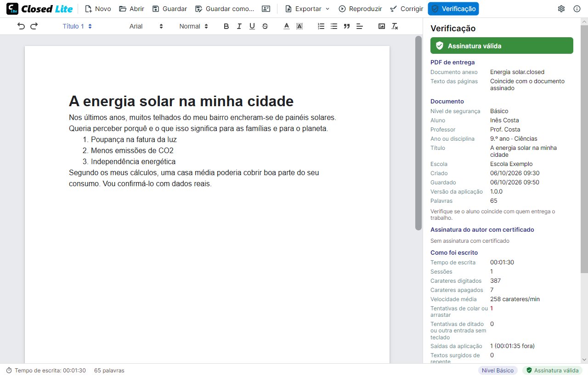Open the text alignment options
The height and width of the screenshot is (377, 588).
pyautogui.click(x=360, y=26)
